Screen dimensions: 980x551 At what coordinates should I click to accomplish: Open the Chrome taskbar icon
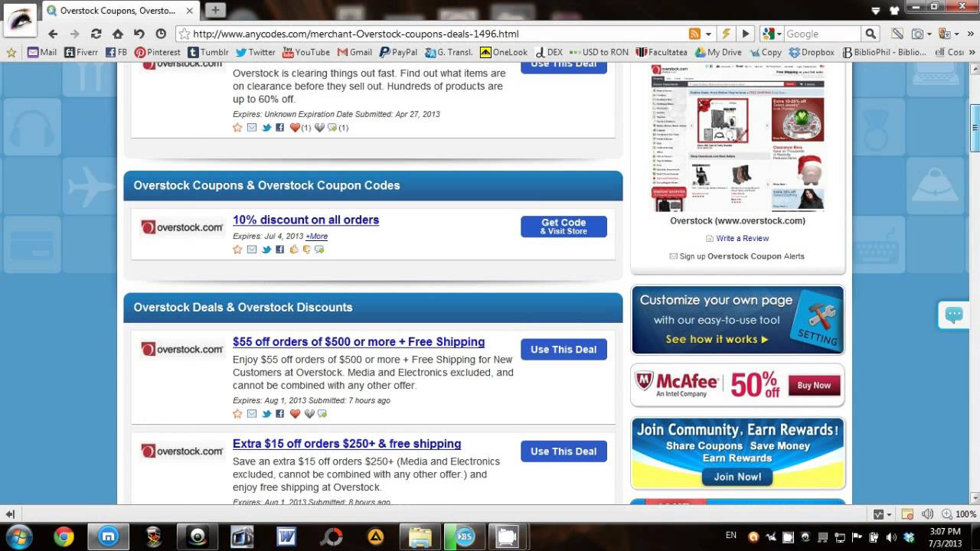(64, 536)
